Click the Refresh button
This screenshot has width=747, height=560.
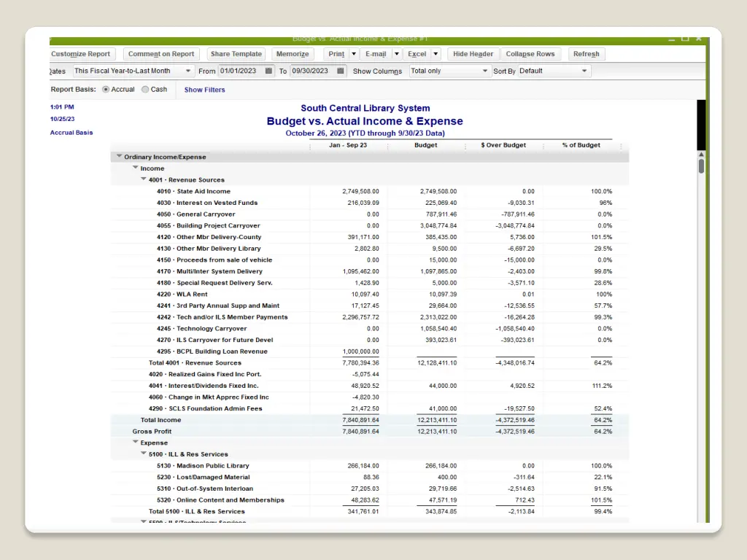pos(587,54)
